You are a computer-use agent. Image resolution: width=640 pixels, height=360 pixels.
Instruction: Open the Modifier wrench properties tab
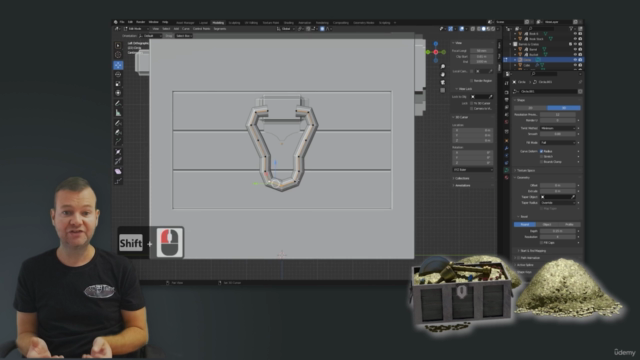[x=507, y=148]
